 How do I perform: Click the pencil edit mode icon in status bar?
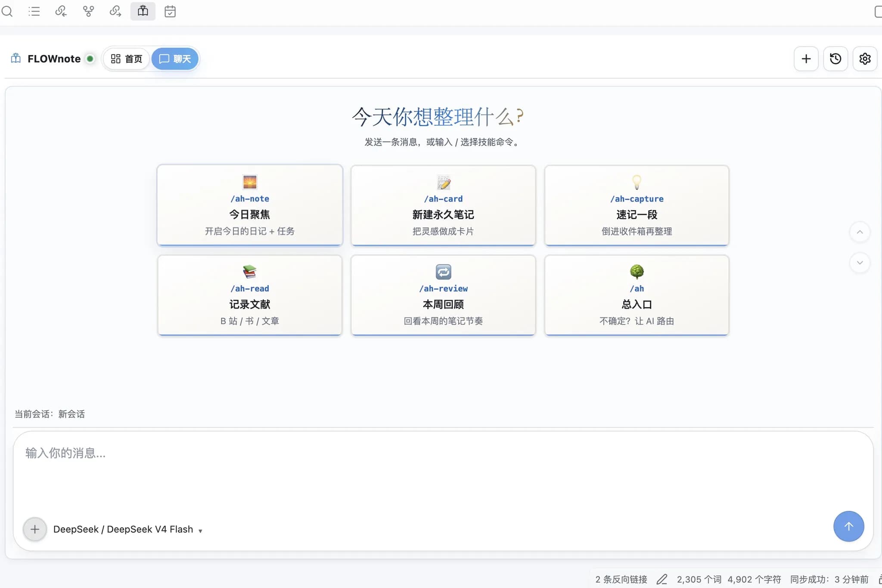pyautogui.click(x=662, y=579)
